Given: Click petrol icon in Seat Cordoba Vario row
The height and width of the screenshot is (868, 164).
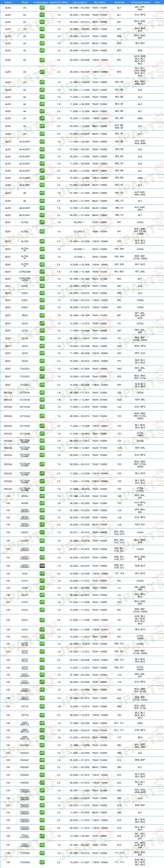Looking at the screenshot, I should pyautogui.click(x=42, y=279).
